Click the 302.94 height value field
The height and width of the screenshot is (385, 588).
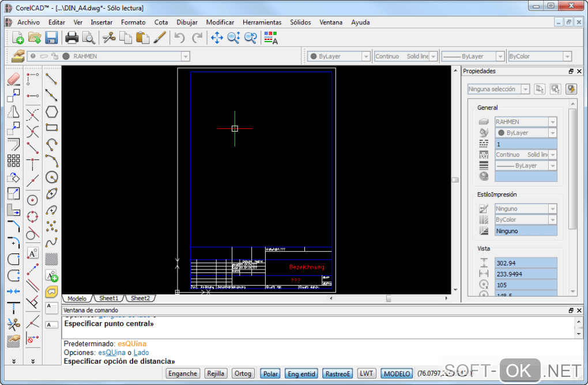pyautogui.click(x=526, y=263)
